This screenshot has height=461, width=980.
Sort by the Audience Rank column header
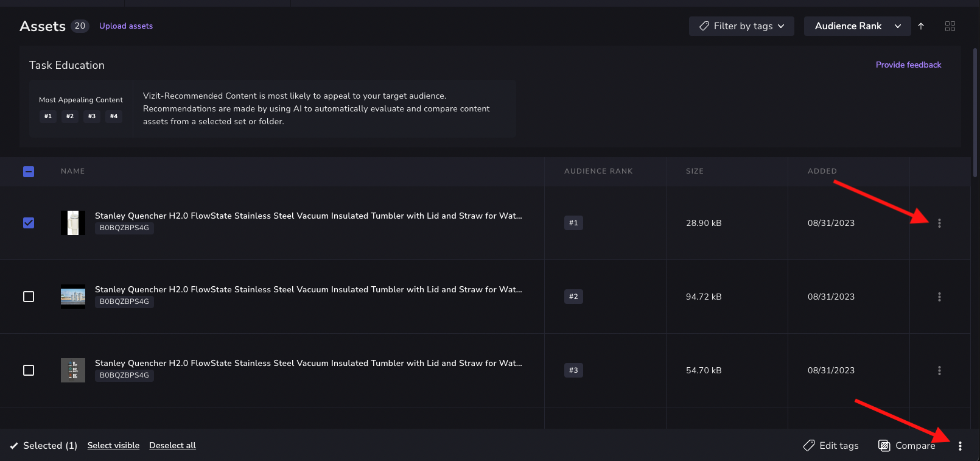click(598, 171)
